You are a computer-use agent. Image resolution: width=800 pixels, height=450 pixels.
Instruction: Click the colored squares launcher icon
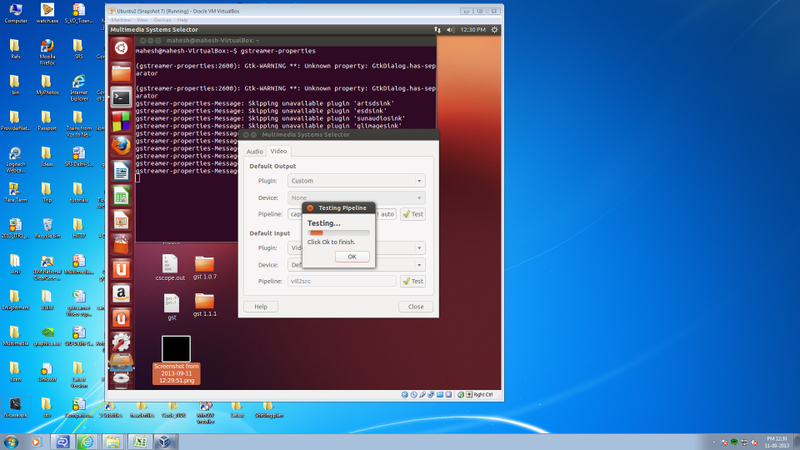click(121, 122)
